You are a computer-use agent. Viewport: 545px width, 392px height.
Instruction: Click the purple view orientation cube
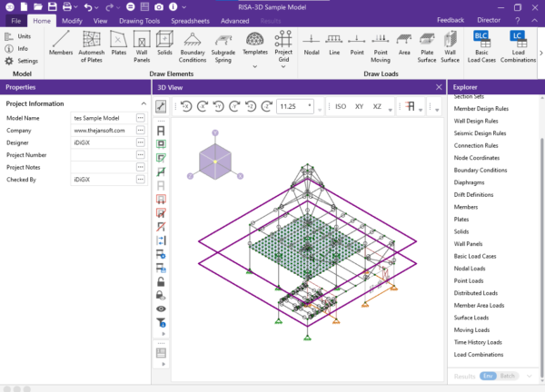pyautogui.click(x=215, y=162)
